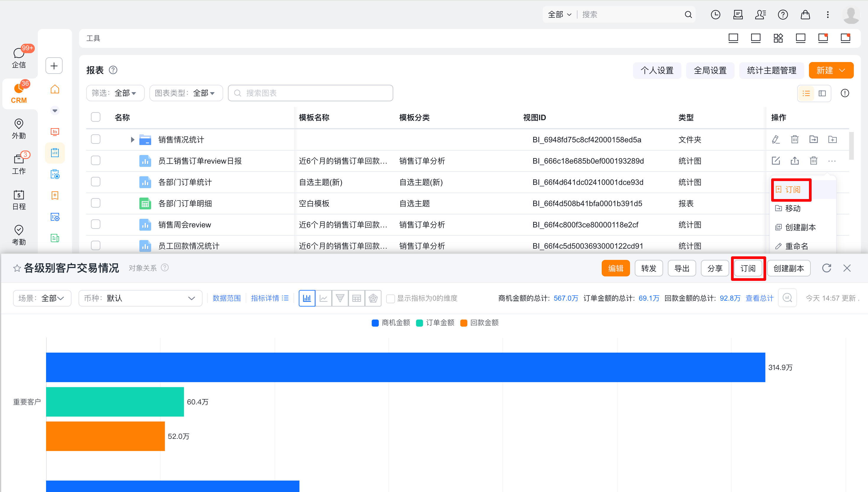Check the box for 各部门订单统计
This screenshot has width=868, height=492.
96,182
